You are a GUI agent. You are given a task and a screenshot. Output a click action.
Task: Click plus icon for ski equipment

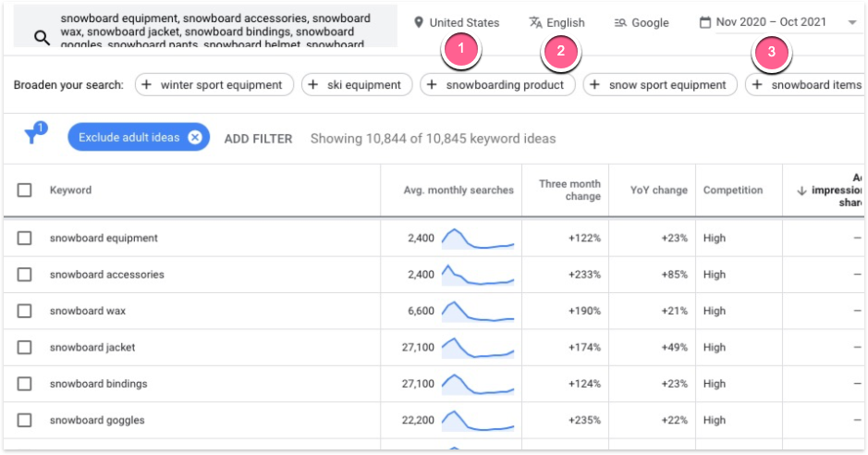[314, 85]
